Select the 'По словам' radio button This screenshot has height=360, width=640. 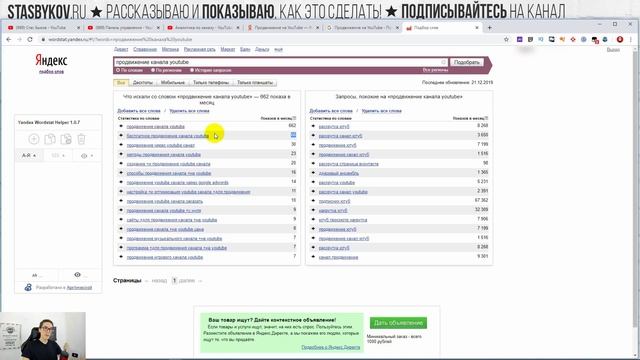118,70
